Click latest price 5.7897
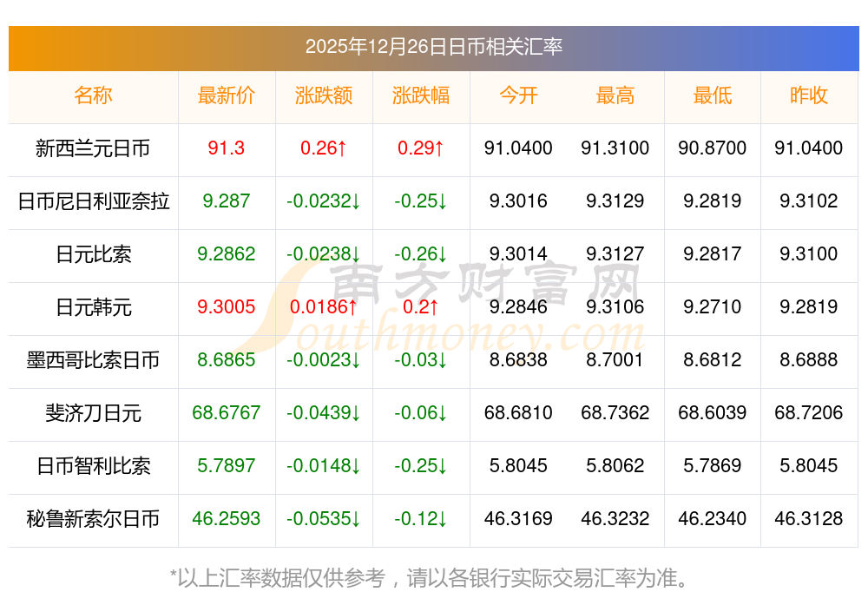 point(226,465)
